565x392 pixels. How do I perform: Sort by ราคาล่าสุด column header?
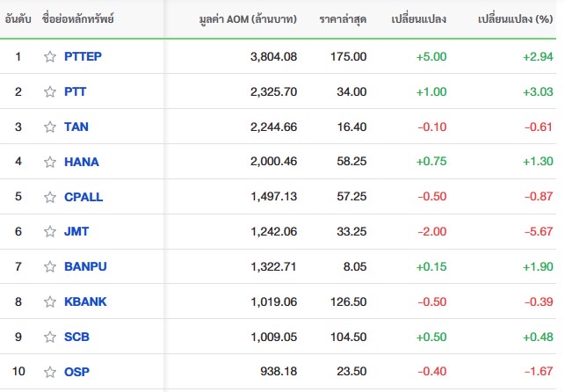click(343, 18)
